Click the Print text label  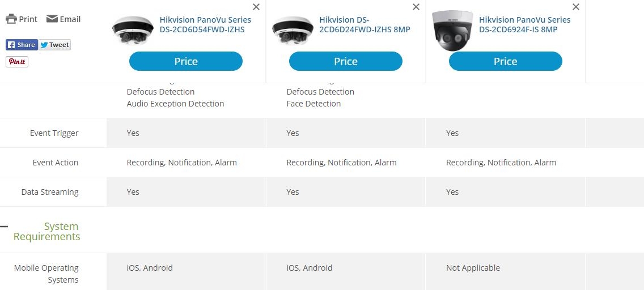coord(28,19)
